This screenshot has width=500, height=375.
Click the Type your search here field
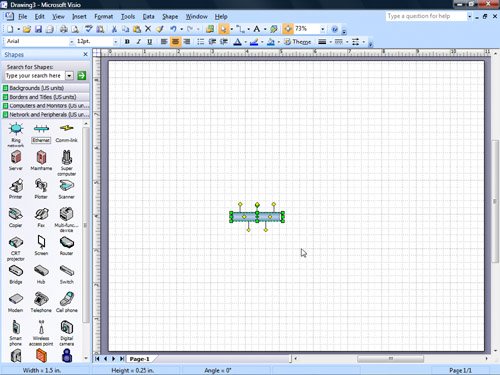coord(35,76)
